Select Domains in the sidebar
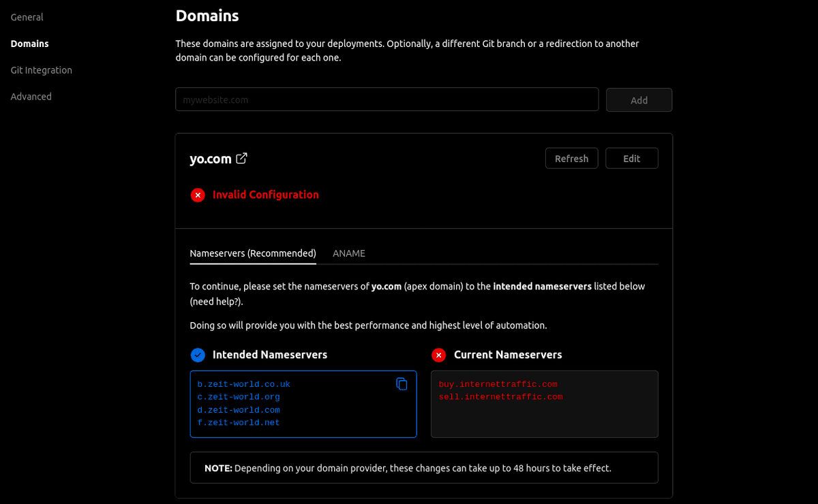The image size is (818, 504). coord(29,44)
